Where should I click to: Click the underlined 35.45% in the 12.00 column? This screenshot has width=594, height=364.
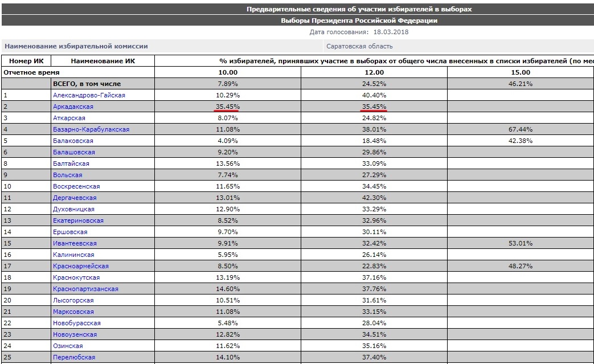pos(374,107)
